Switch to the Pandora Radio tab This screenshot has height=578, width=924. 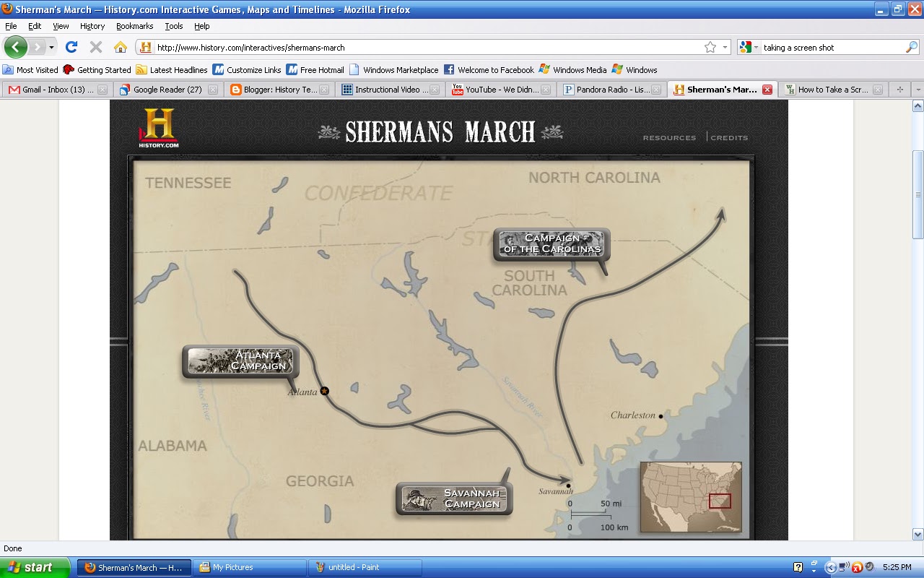(610, 89)
